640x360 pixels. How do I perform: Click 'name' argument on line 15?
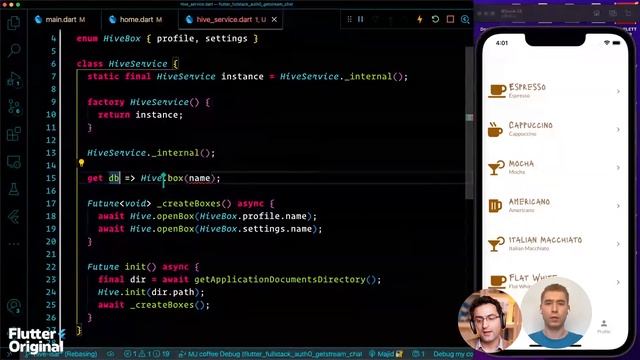click(x=199, y=178)
